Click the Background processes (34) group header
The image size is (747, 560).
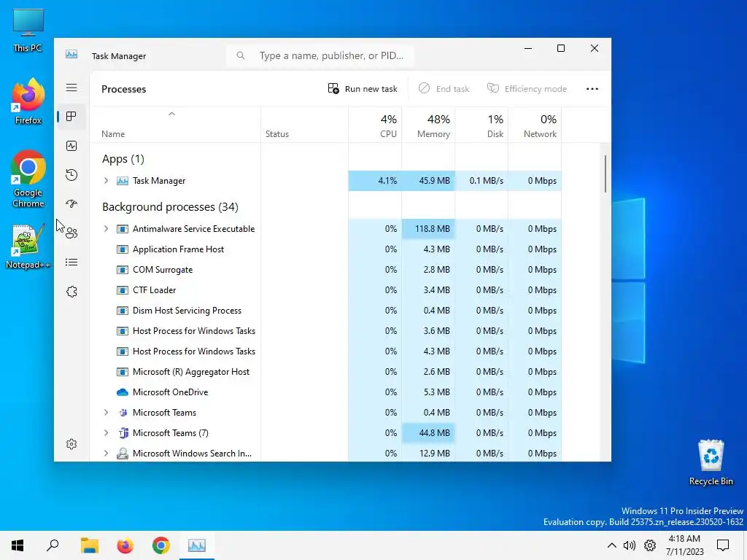[170, 207]
